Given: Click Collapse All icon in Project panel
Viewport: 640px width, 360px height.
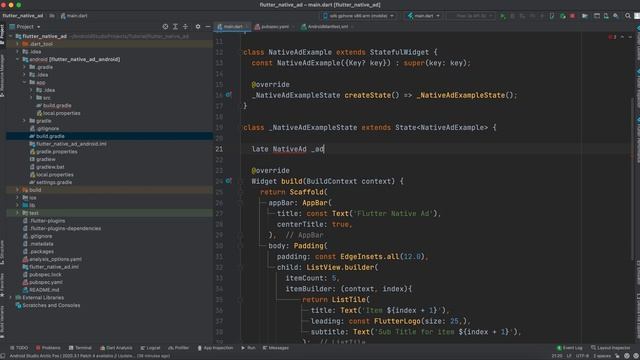Looking at the screenshot, I should 186,27.
